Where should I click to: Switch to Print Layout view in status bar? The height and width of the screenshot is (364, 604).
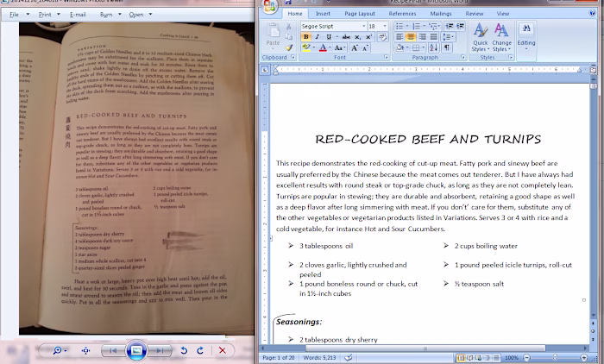[x=461, y=358]
